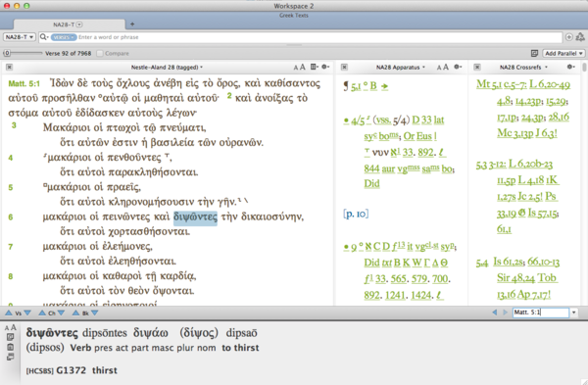Open gear settings for NA28 Crossrefs
The image size is (588, 385).
pos(571,67)
